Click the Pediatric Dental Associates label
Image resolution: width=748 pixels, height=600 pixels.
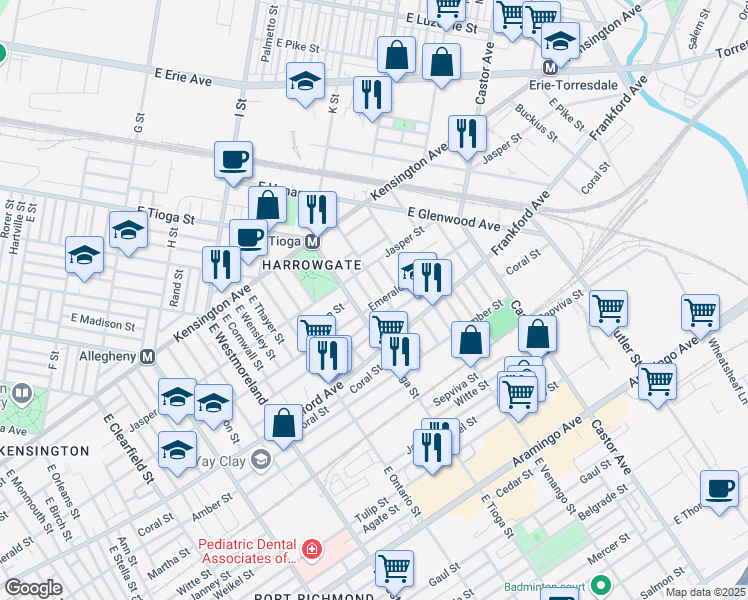pyautogui.click(x=250, y=551)
